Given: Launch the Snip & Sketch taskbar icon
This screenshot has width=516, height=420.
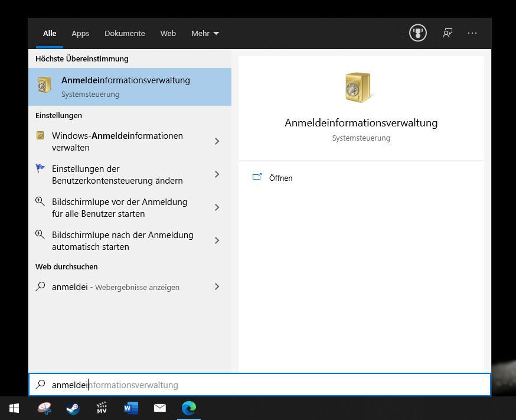Looking at the screenshot, I should pos(44,408).
